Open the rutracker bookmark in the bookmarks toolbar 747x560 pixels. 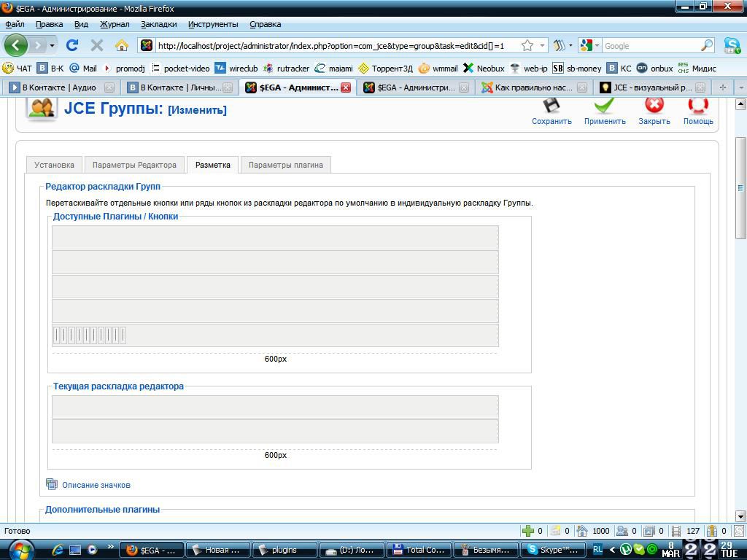[286, 68]
